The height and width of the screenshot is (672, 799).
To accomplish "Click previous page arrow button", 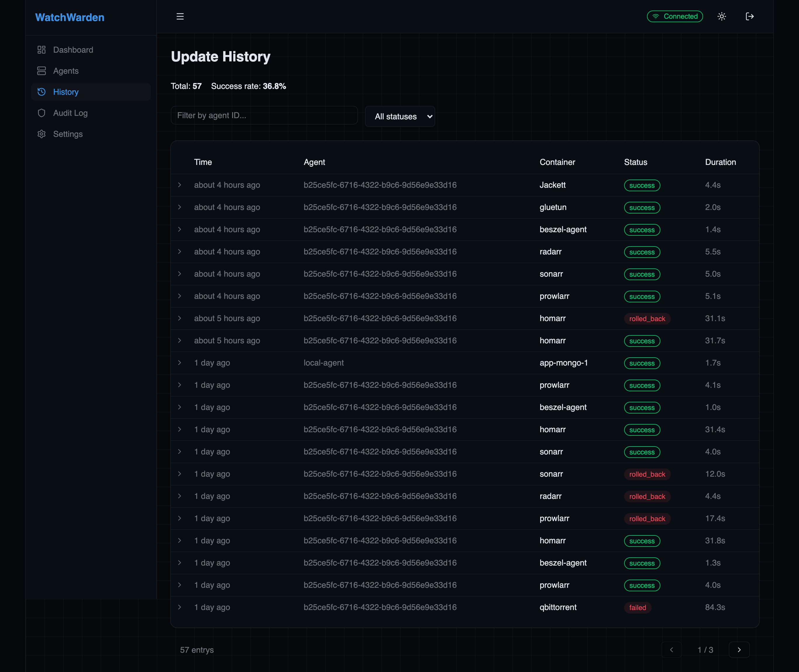I will [671, 650].
